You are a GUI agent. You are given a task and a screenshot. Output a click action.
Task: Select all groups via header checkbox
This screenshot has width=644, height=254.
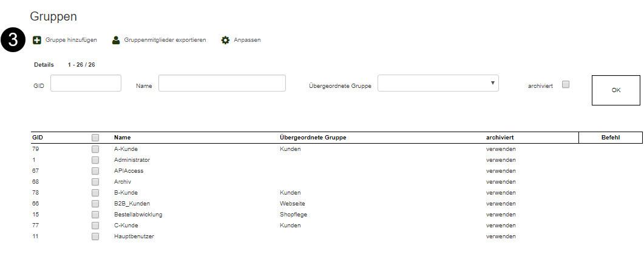tap(95, 138)
